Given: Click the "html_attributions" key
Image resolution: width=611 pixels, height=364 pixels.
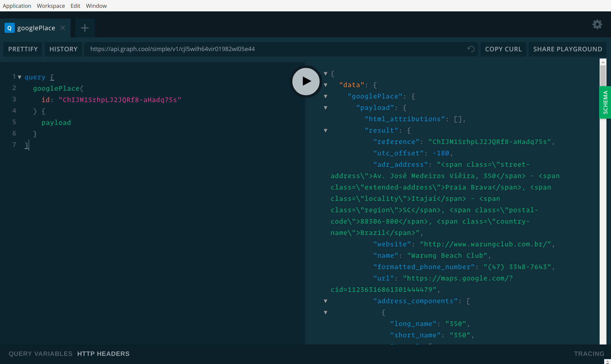Looking at the screenshot, I should click(405, 119).
